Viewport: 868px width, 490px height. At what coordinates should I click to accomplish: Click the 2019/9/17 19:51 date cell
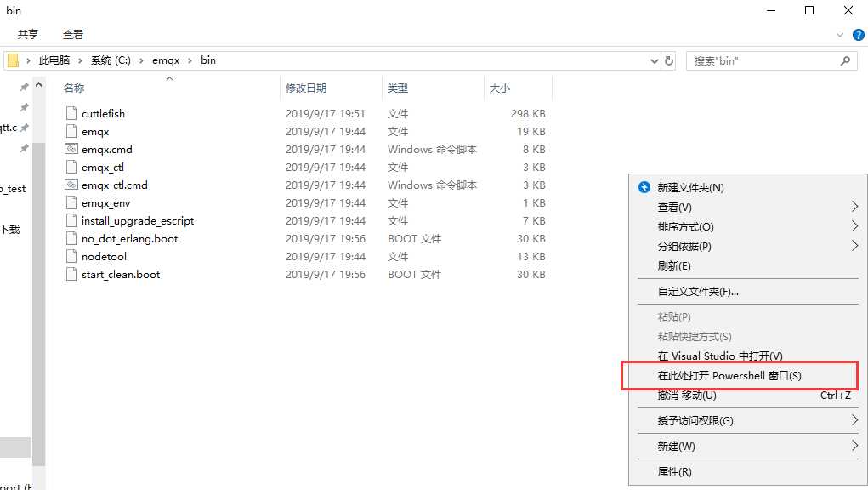[325, 113]
